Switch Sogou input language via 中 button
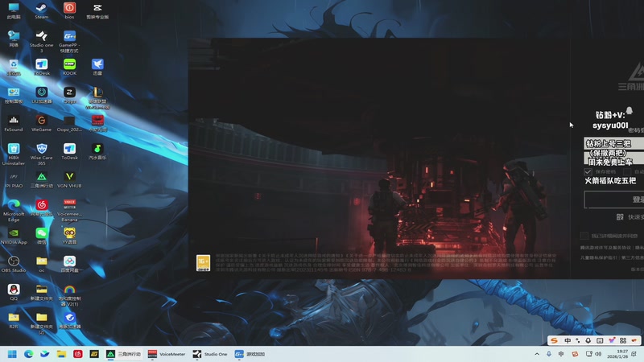The image size is (644, 362). tap(568, 340)
